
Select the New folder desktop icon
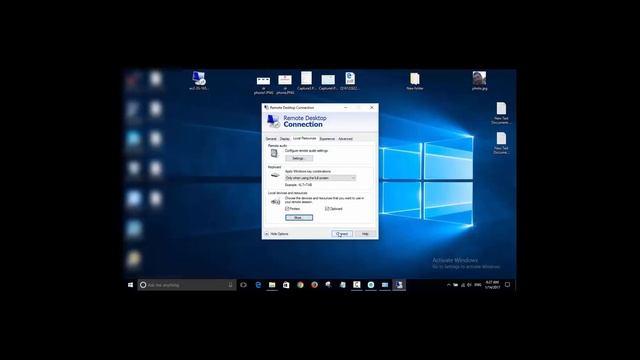(x=415, y=81)
